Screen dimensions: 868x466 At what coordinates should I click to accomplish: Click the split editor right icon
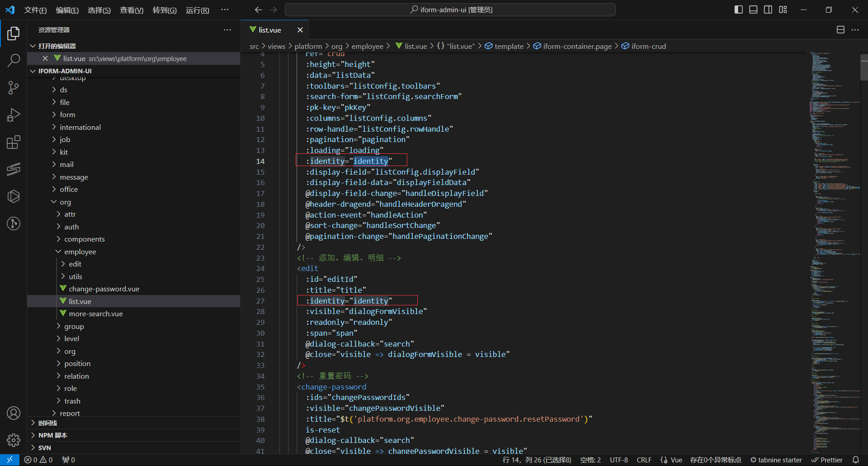(840, 30)
